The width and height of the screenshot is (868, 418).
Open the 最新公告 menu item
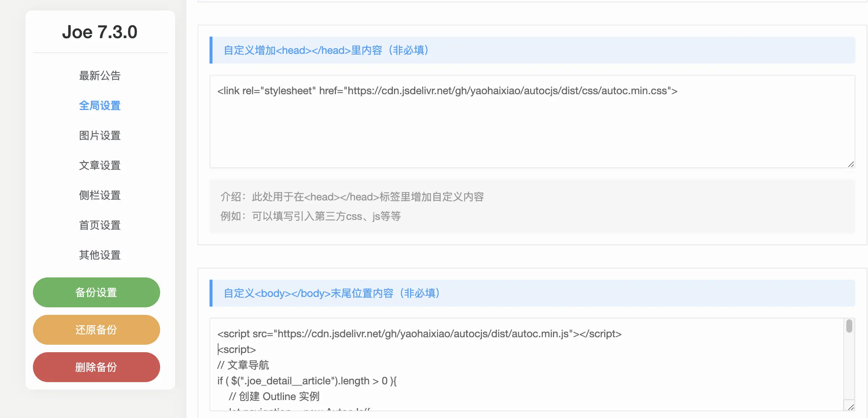[100, 76]
